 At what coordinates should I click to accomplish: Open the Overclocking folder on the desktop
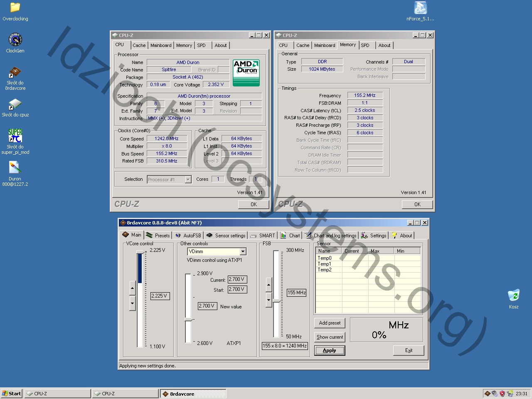15,12
